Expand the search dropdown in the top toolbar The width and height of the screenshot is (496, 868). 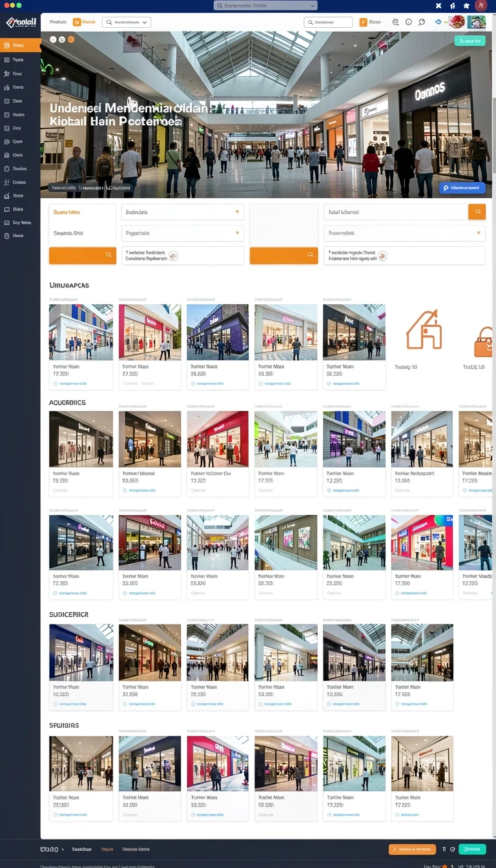pos(127,22)
